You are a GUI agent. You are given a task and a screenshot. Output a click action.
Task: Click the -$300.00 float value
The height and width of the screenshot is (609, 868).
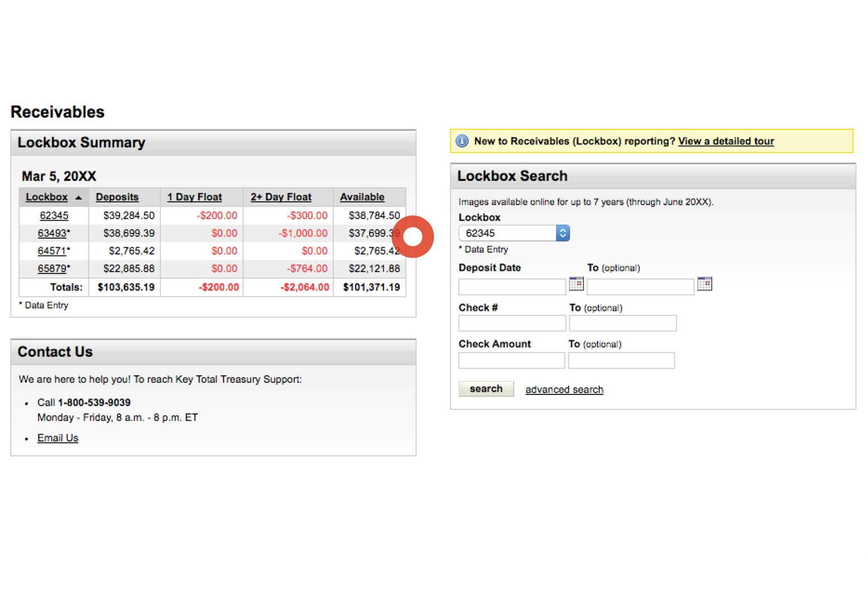307,216
